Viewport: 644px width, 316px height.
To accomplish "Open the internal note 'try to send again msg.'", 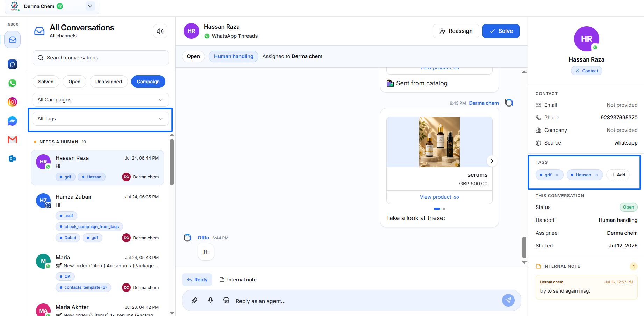I will 587,287.
